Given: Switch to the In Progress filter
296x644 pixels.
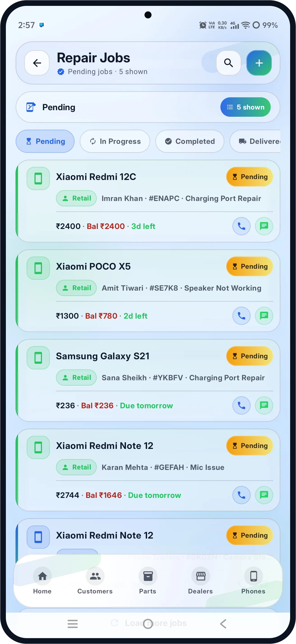Looking at the screenshot, I should pos(115,141).
